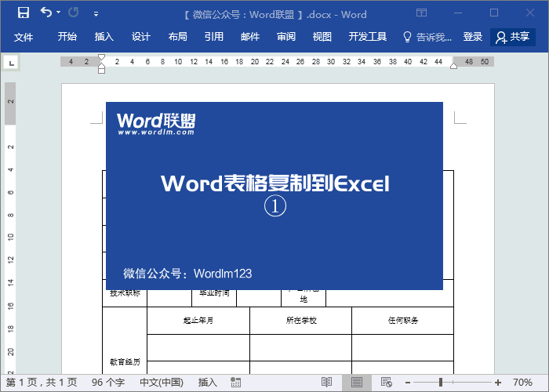The image size is (549, 392).
Task: Click the 所在学校 table cell
Action: [300, 320]
